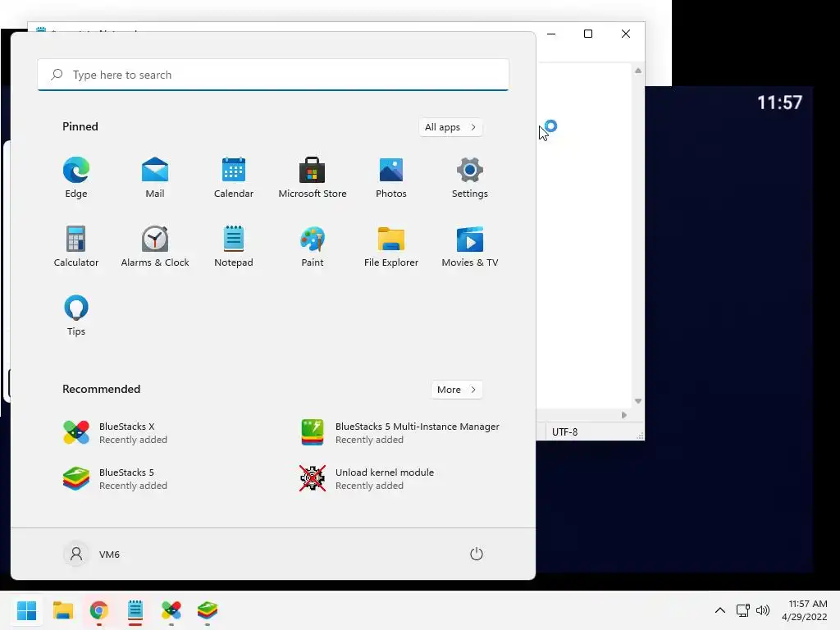This screenshot has width=840, height=630.
Task: Click the Start menu search box
Action: click(273, 75)
